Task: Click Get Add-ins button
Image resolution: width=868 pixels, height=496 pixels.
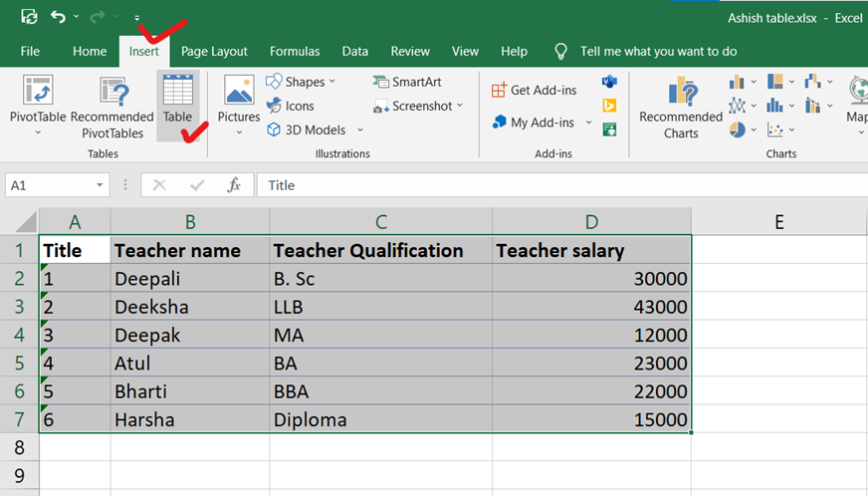Action: (x=535, y=90)
